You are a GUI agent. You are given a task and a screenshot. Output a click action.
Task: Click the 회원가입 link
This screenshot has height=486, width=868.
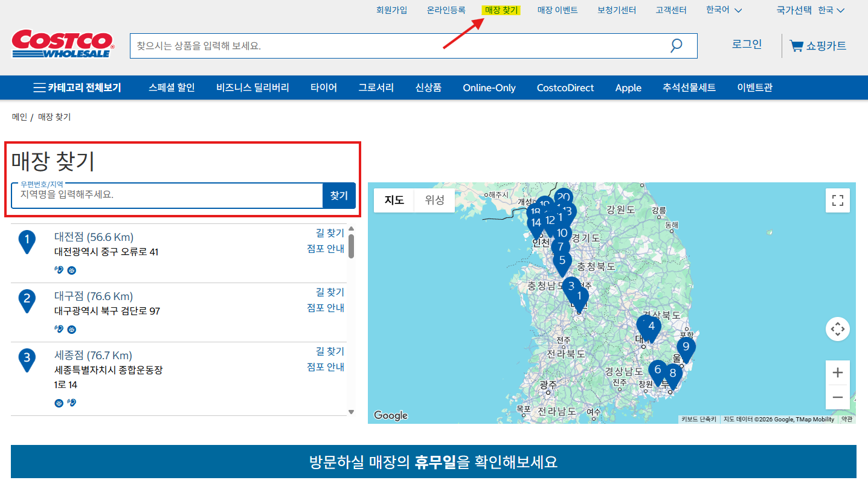coord(392,10)
